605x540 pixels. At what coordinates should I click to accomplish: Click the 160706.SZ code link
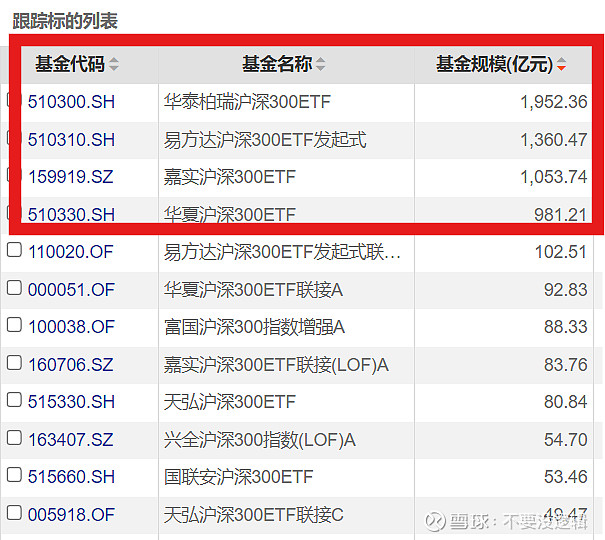click(71, 365)
